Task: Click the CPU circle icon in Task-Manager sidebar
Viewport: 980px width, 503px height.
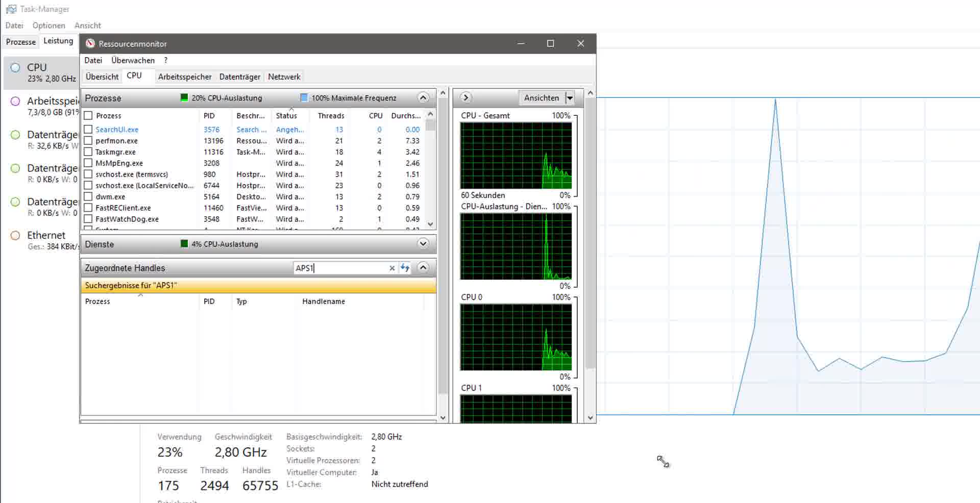Action: pyautogui.click(x=15, y=67)
